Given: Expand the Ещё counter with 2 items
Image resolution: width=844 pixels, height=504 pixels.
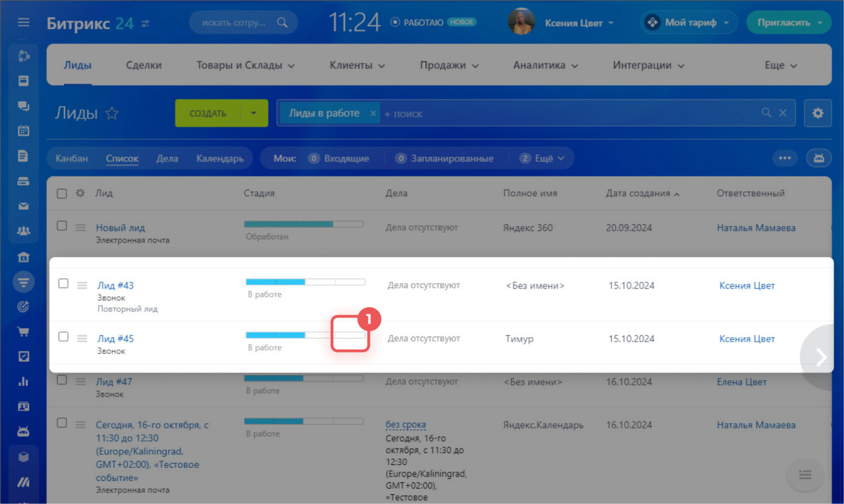Looking at the screenshot, I should [543, 158].
